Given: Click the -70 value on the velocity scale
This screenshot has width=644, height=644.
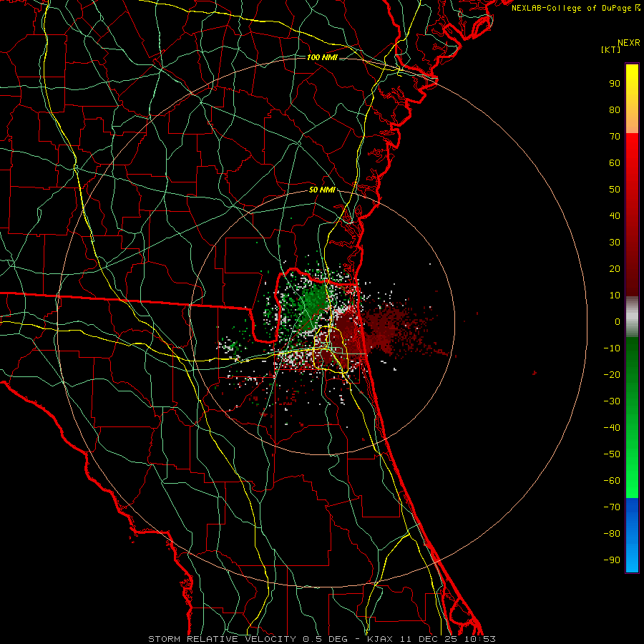Looking at the screenshot, I should click(612, 507).
